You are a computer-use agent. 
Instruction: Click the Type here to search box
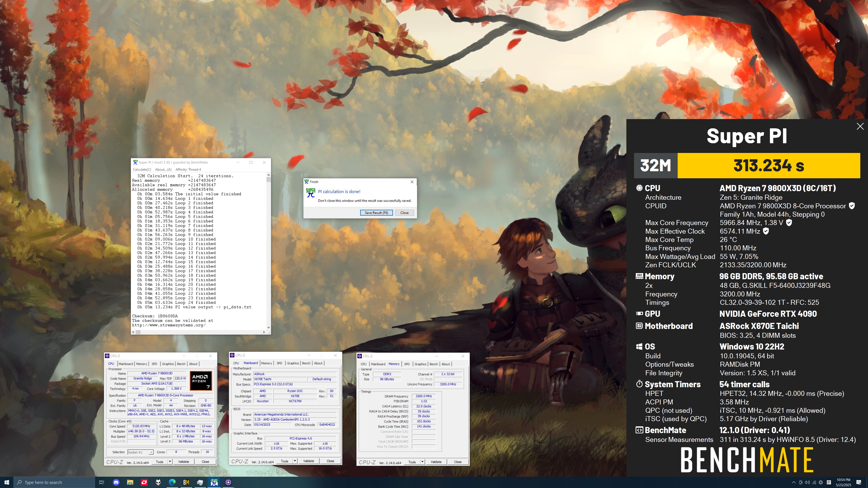coord(54,482)
